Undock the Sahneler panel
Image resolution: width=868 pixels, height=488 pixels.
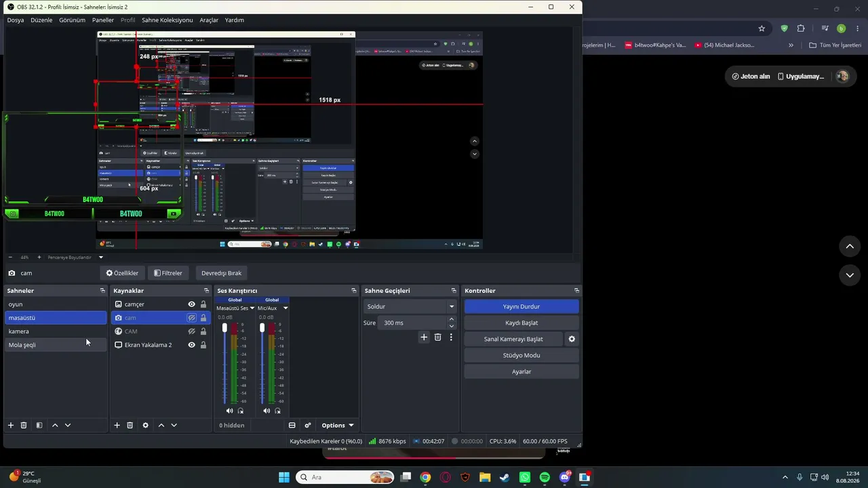[x=102, y=291]
